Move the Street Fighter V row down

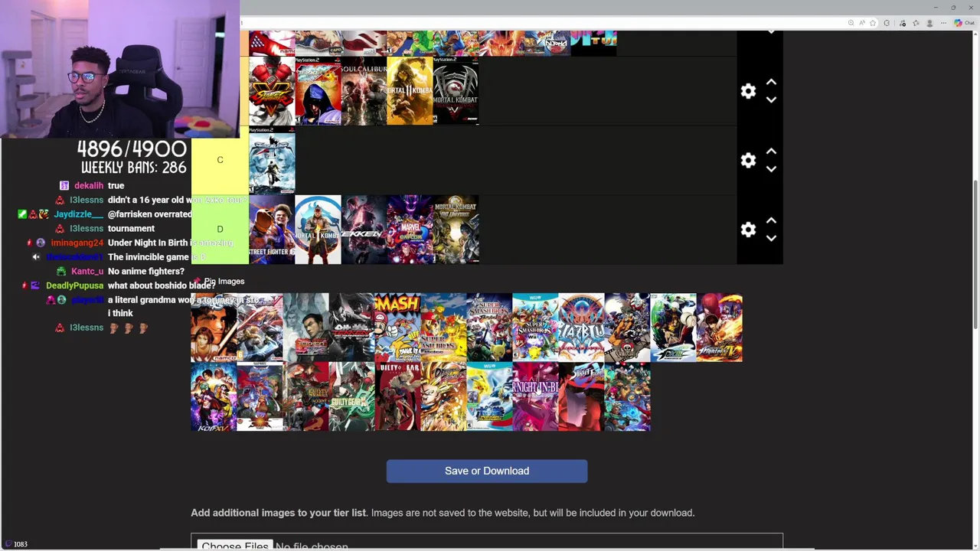[x=771, y=99]
